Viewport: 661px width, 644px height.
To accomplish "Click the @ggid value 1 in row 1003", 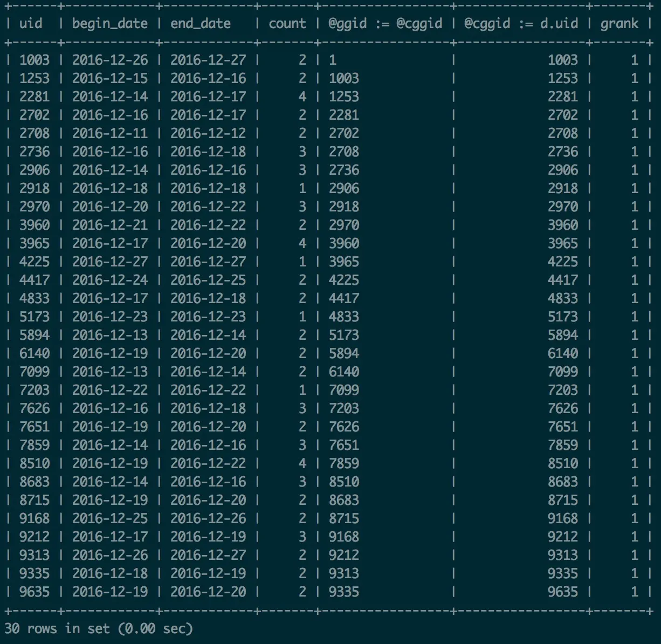I will click(333, 60).
